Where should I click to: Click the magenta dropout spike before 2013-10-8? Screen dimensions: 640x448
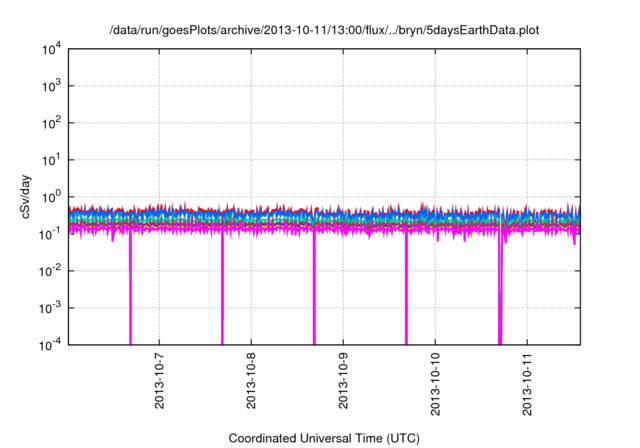tap(222, 288)
